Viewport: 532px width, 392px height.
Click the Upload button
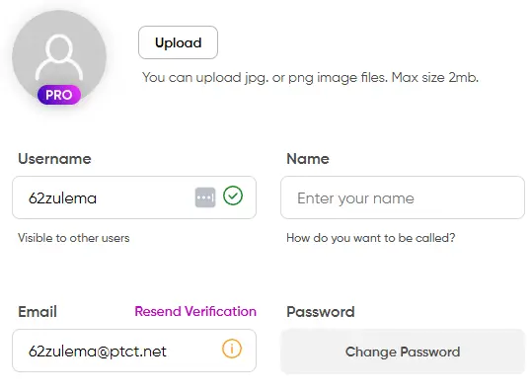178,42
